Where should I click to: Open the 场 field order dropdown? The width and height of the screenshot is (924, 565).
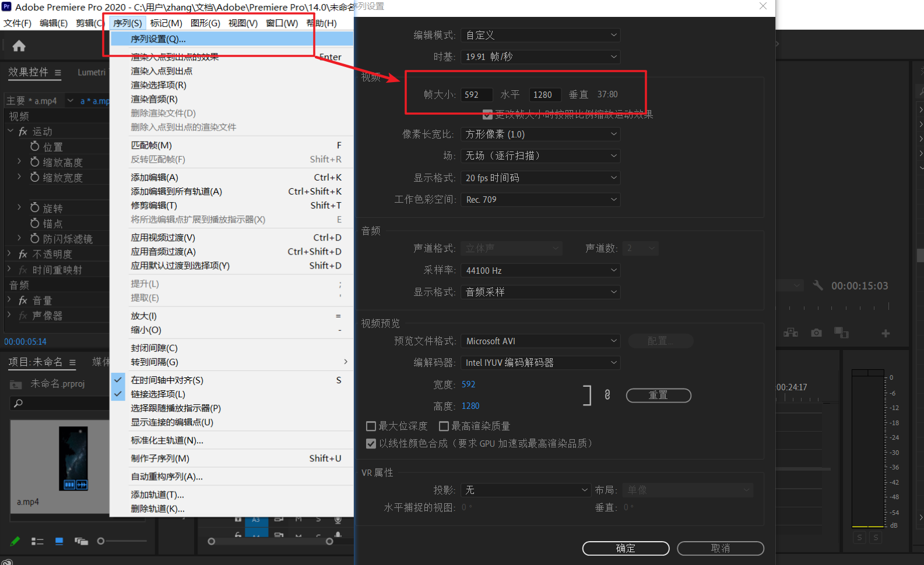coord(540,156)
